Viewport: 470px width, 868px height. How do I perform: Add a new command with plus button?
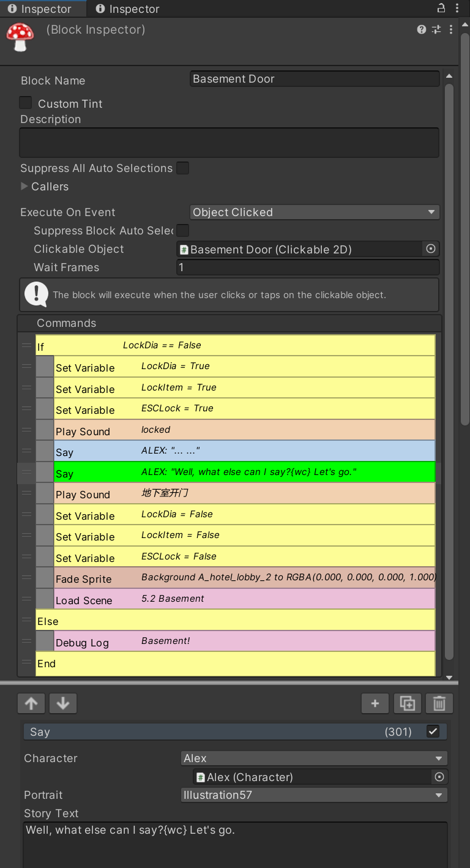click(375, 703)
